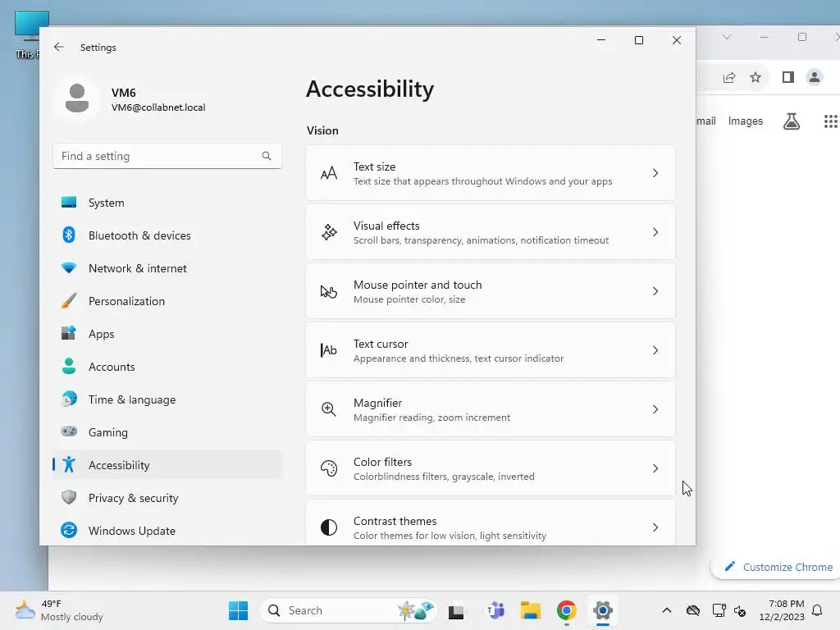Switch to Google Chrome on taskbar

pyautogui.click(x=566, y=610)
